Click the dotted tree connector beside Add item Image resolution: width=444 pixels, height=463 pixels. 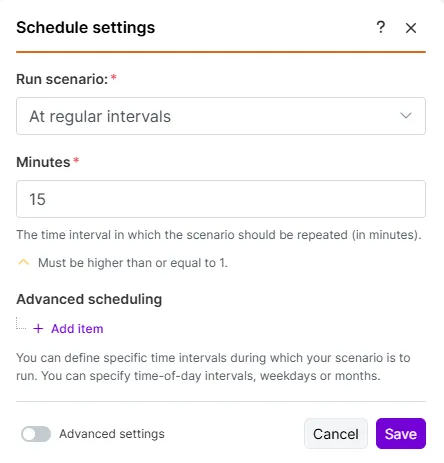point(21,323)
